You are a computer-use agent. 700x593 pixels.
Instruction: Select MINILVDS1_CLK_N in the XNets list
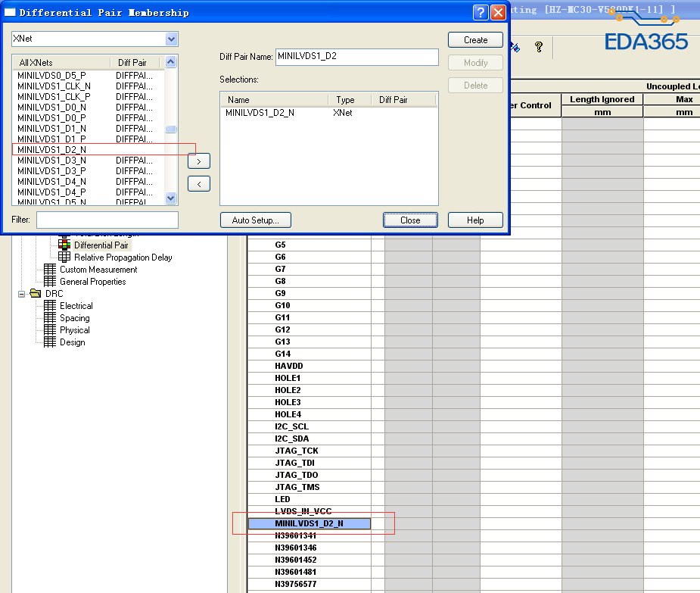pos(54,86)
